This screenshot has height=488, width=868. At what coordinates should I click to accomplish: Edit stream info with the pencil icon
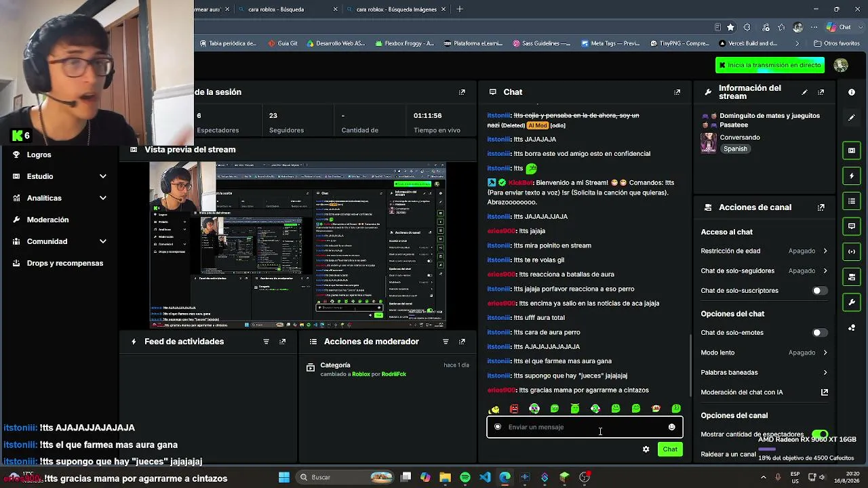804,92
